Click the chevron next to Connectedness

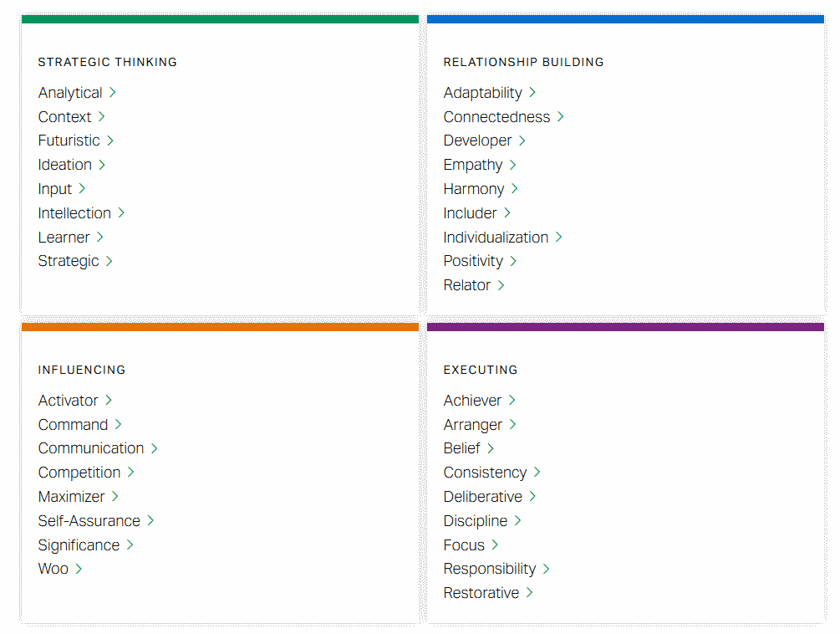pyautogui.click(x=561, y=117)
